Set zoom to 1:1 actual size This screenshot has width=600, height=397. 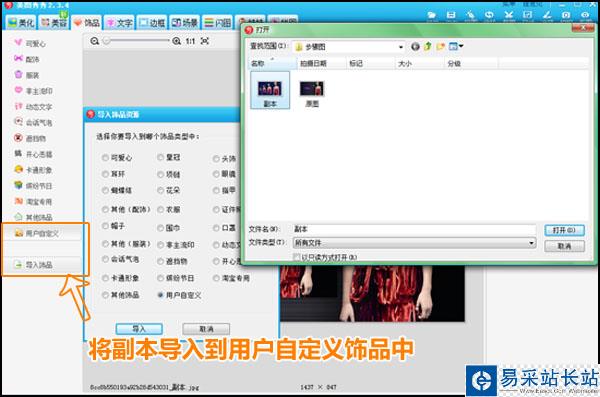(x=191, y=41)
